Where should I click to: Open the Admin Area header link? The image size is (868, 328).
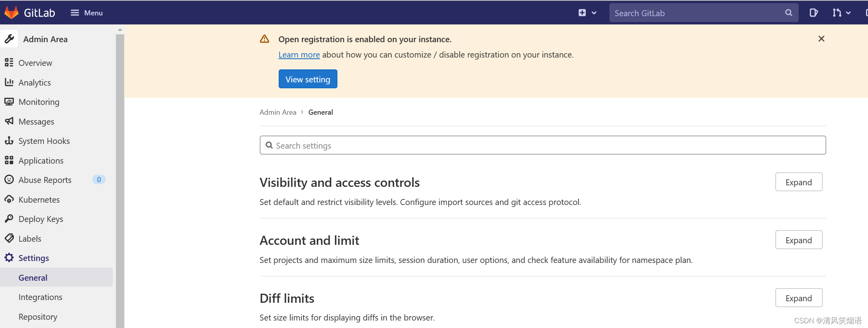[45, 39]
